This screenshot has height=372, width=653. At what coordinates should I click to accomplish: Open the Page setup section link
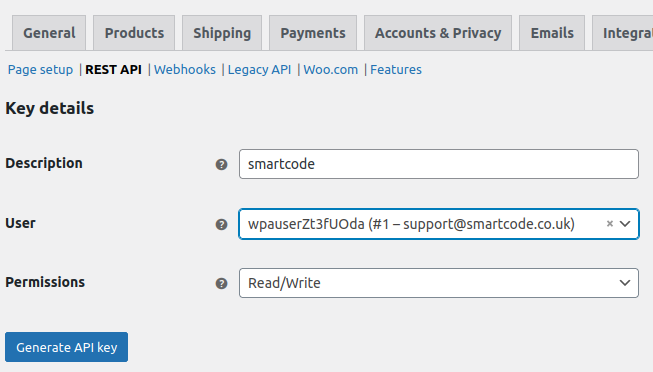(40, 70)
